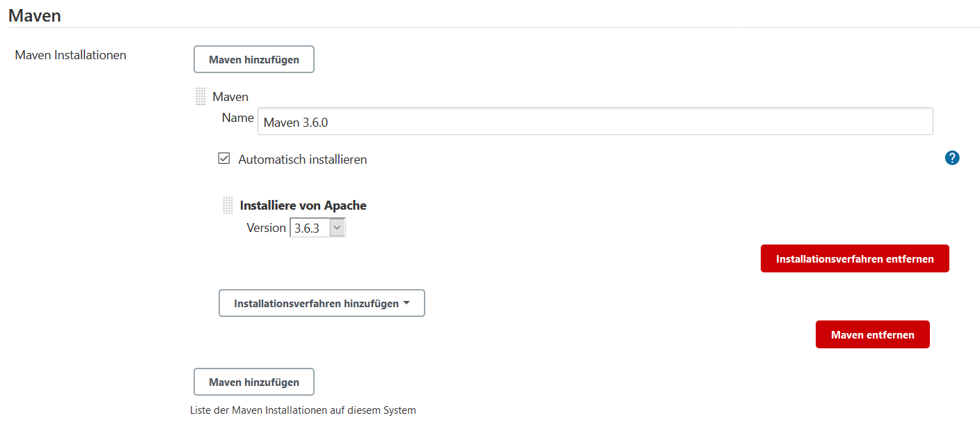Click the Maven section heading
980x434 pixels.
(x=35, y=15)
